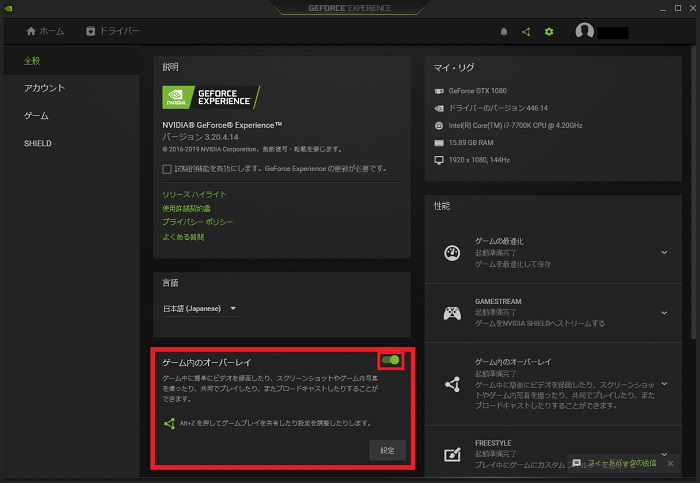
Task: Click the 1920 x 1080, 144Hz text
Action: coord(479,160)
